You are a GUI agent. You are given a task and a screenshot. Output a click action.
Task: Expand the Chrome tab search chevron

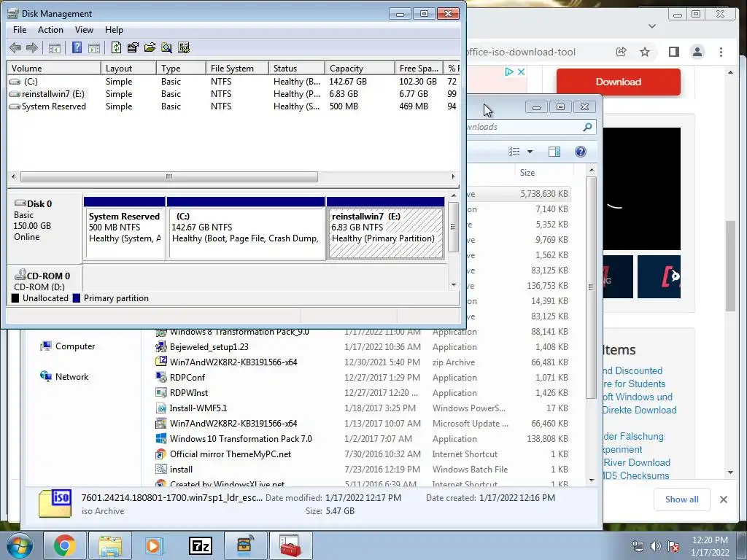click(x=652, y=26)
